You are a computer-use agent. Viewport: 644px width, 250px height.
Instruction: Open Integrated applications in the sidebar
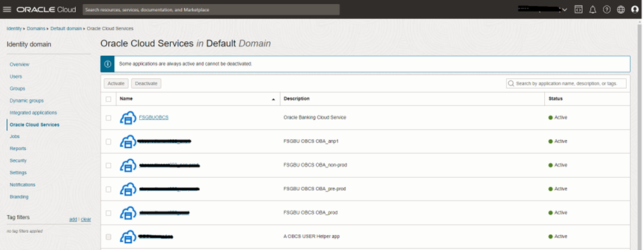(x=33, y=112)
